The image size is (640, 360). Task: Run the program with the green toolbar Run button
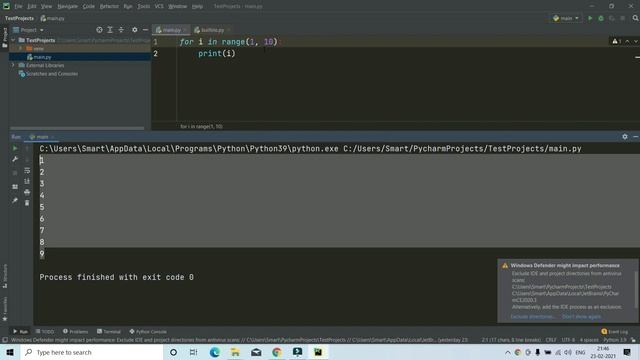[590, 18]
